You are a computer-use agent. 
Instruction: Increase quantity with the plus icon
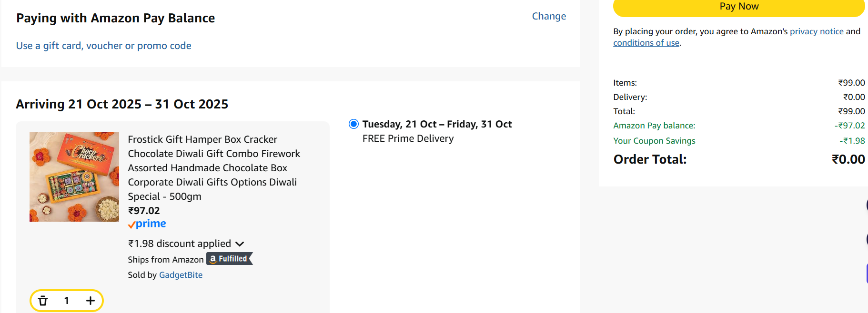(91, 301)
